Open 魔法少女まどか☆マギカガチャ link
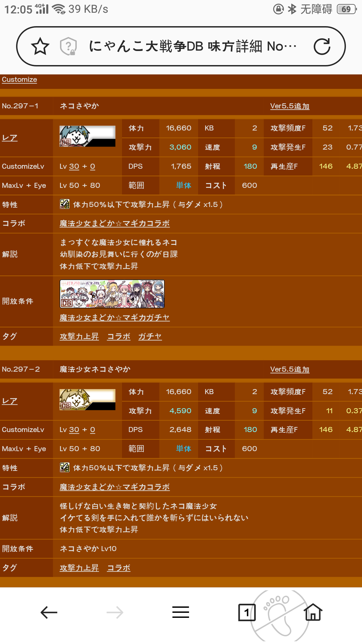Screen dimensions: 362x644 pos(115,317)
